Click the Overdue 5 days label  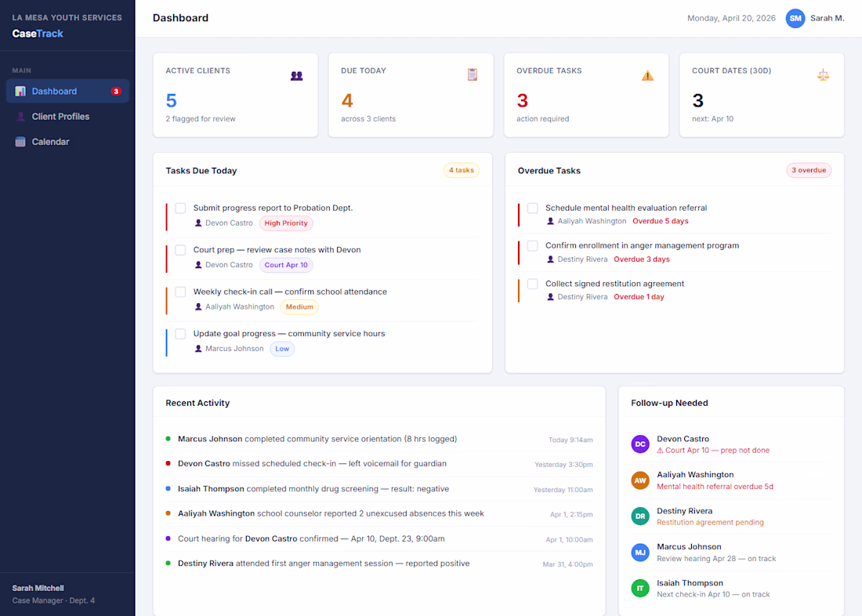661,221
